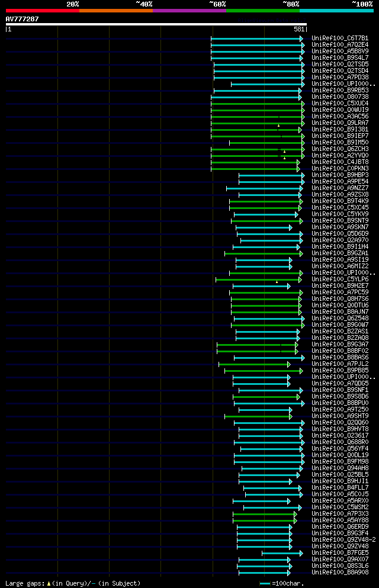Open hit UniRef100_A6MIZ2
The height and width of the screenshot is (588, 379).
(x=340, y=266)
